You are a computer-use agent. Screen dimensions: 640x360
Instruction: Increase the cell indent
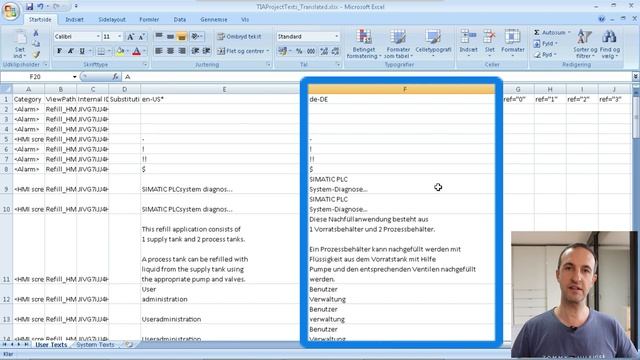pyautogui.click(x=207, y=51)
